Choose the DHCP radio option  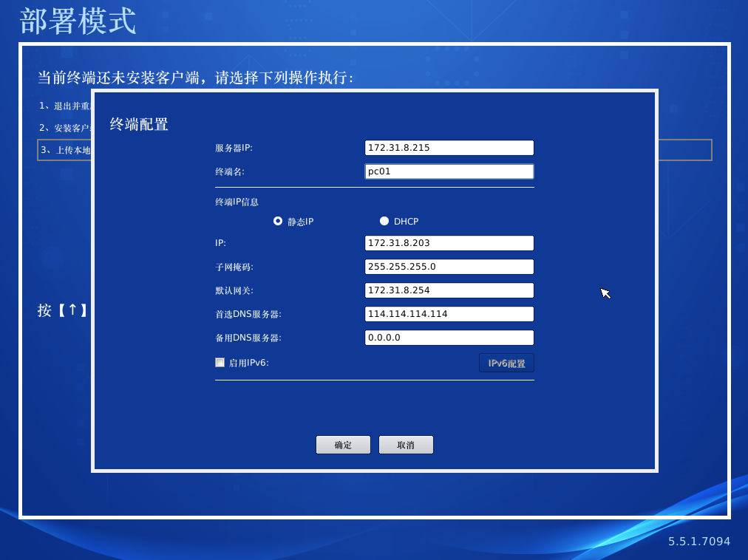[x=384, y=221]
